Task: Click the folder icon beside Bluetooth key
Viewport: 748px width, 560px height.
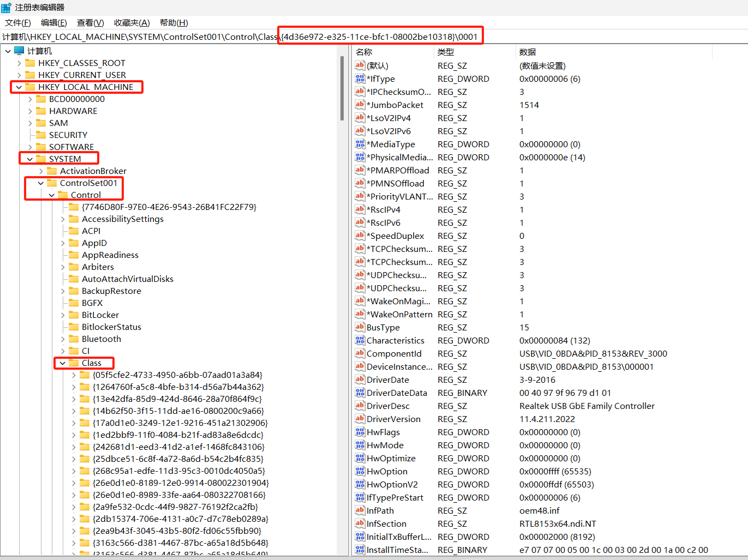Action: click(x=74, y=339)
